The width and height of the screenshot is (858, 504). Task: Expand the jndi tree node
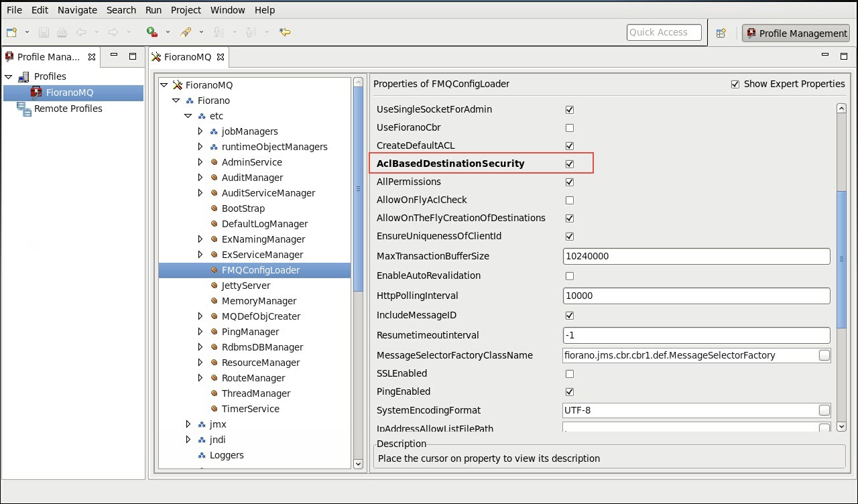(188, 440)
